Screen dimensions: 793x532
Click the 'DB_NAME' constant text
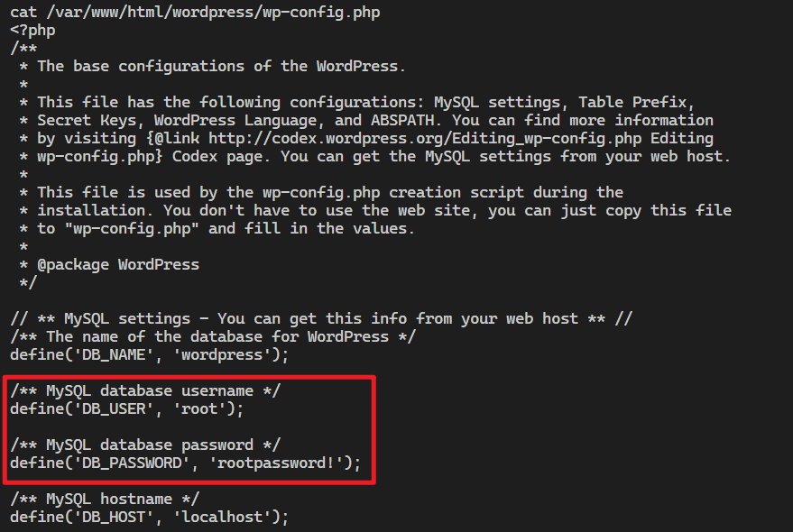coord(114,355)
